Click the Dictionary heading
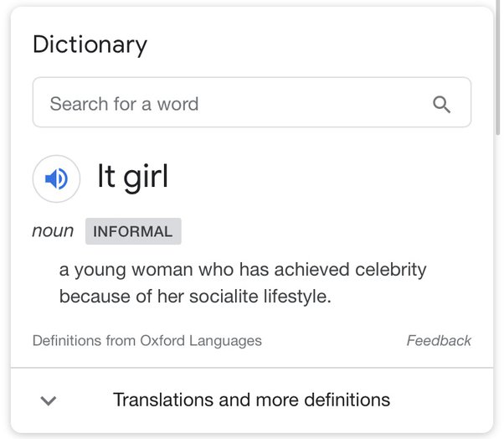 (x=90, y=44)
